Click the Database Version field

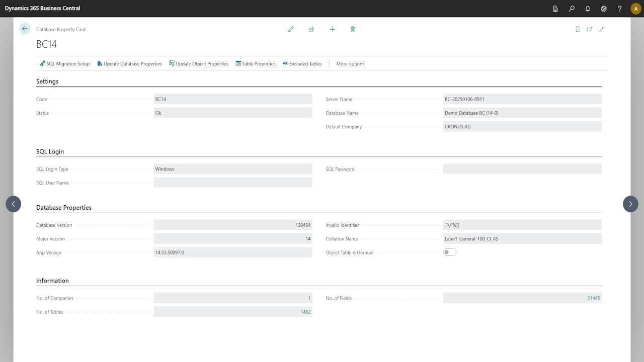[x=233, y=225]
